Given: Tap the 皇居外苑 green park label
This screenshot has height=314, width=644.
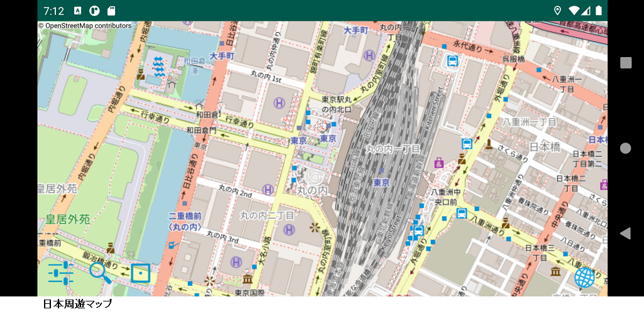Looking at the screenshot, I should pos(68,219).
